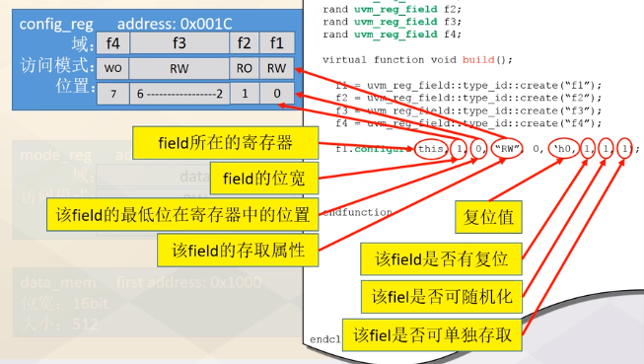The width and height of the screenshot is (644, 364).
Task: Click the '访问模式:' row label
Action: (57, 66)
